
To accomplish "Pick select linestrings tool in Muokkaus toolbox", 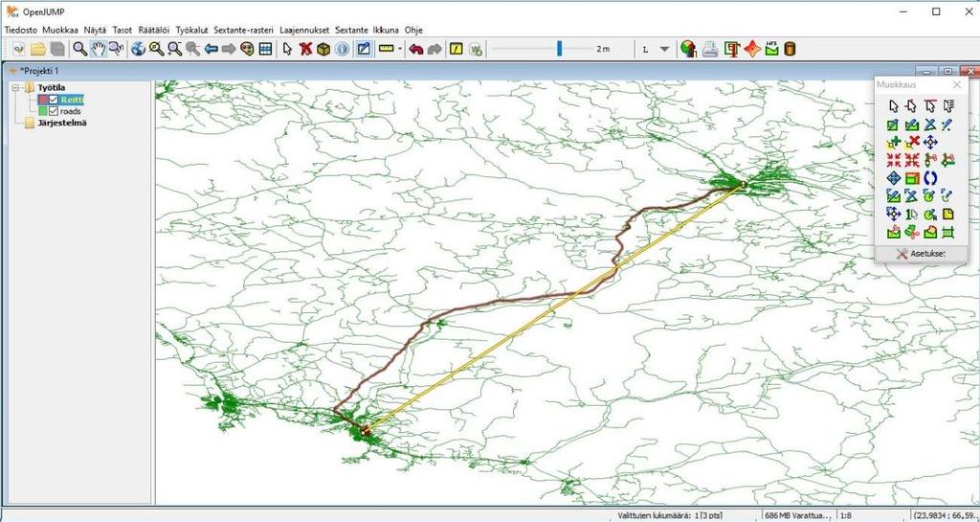I will [x=948, y=106].
